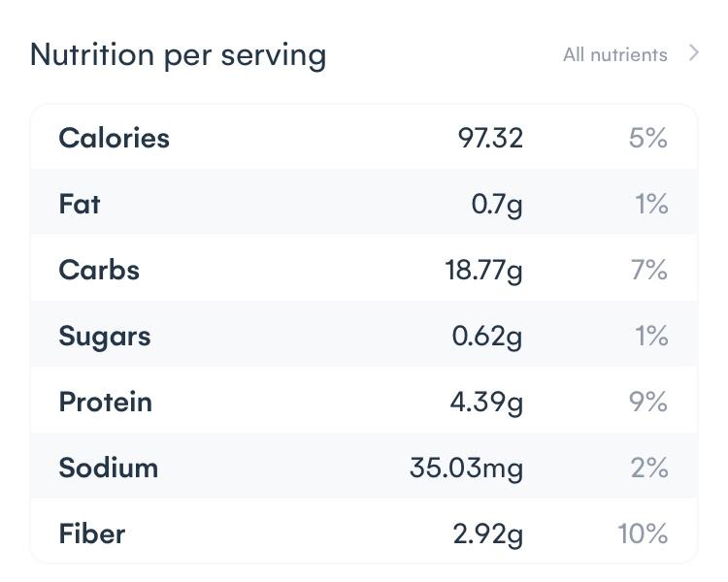Image resolution: width=728 pixels, height=582 pixels.
Task: Select the Protein row label
Action: click(105, 402)
